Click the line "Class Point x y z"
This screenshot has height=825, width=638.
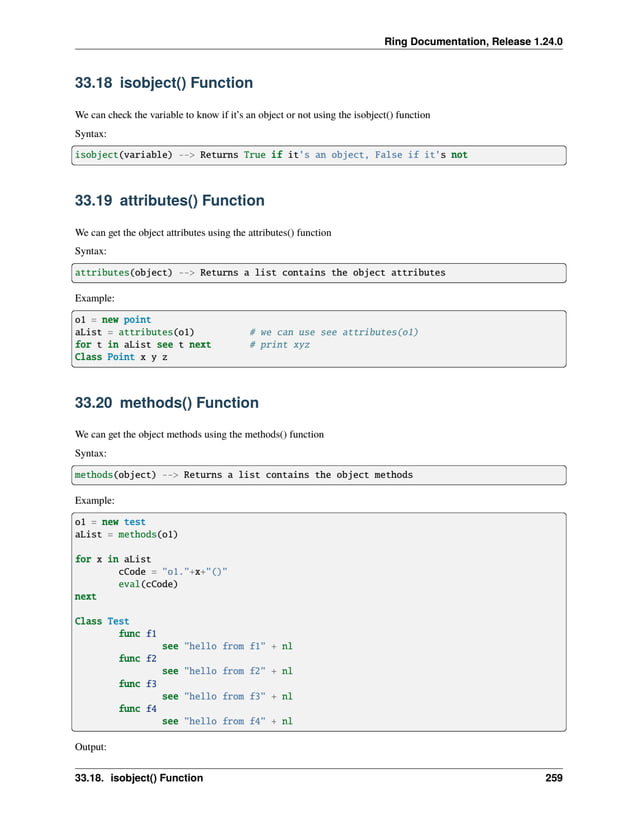[121, 357]
